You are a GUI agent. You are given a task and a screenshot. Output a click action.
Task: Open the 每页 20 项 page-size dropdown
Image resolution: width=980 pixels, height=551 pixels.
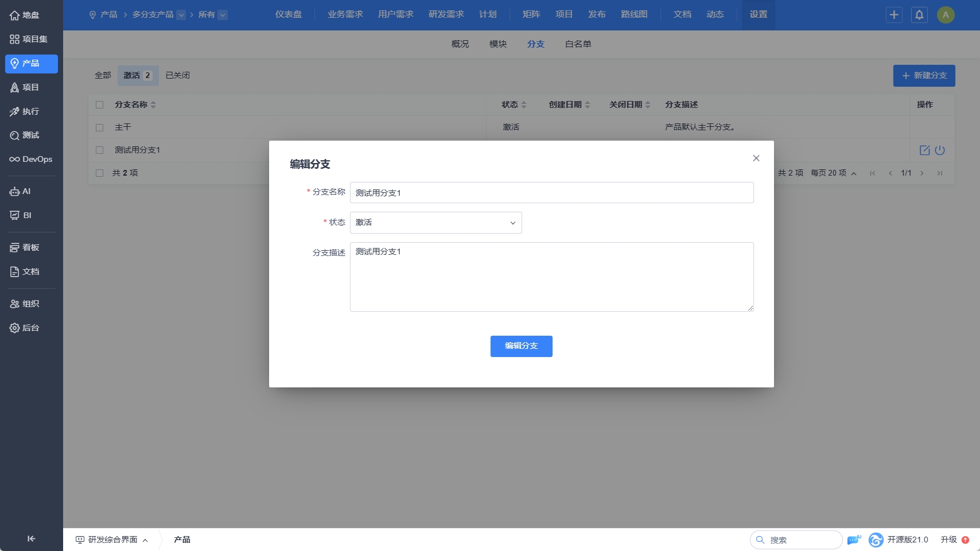(x=834, y=173)
